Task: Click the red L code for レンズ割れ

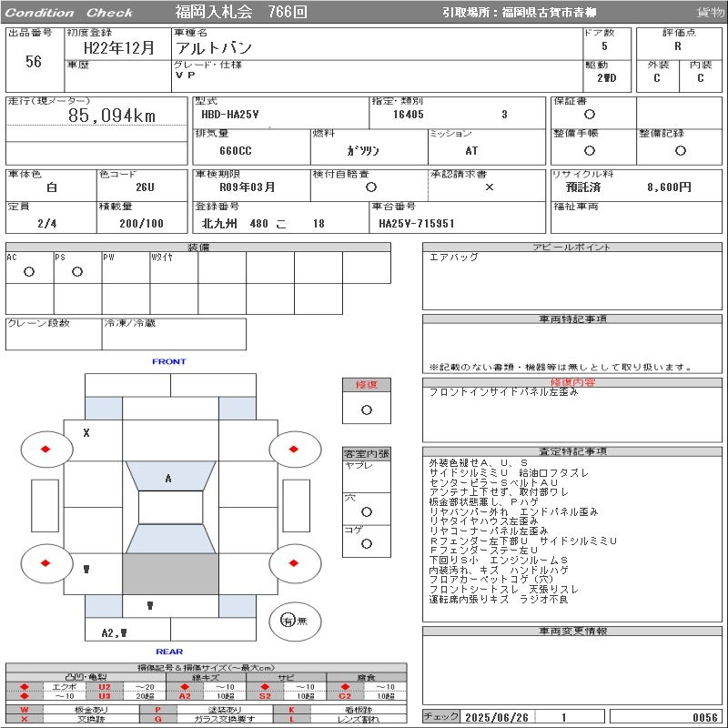Action: 291,719
